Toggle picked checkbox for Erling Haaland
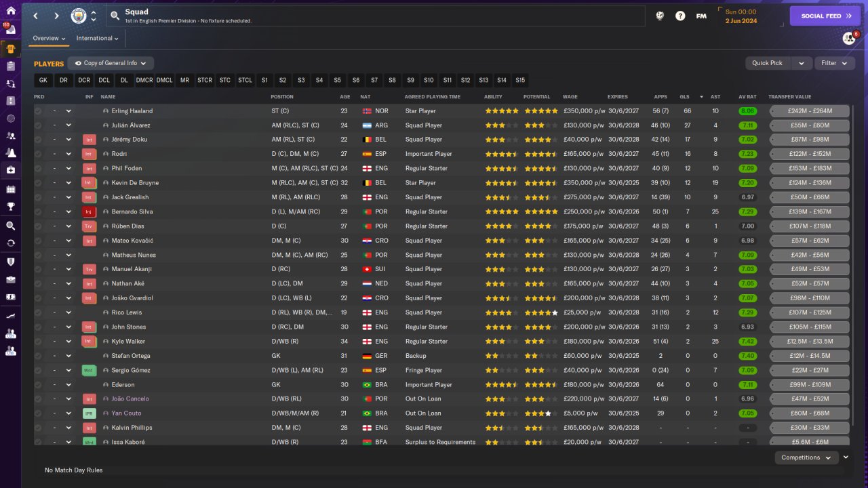This screenshot has width=868, height=488. [x=38, y=111]
